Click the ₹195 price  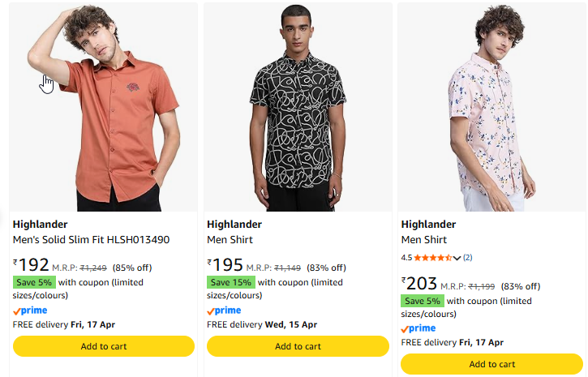225,265
